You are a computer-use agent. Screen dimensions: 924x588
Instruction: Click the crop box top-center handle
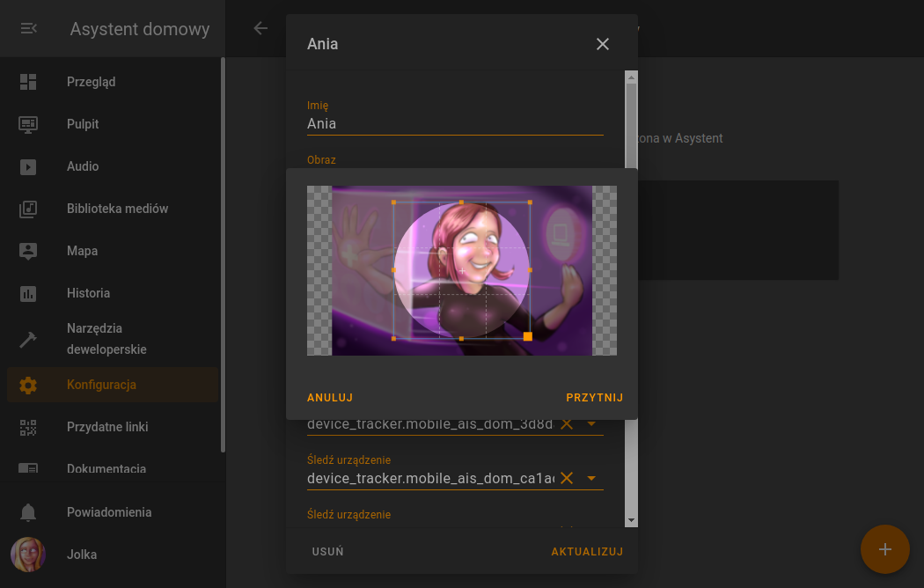click(x=461, y=202)
